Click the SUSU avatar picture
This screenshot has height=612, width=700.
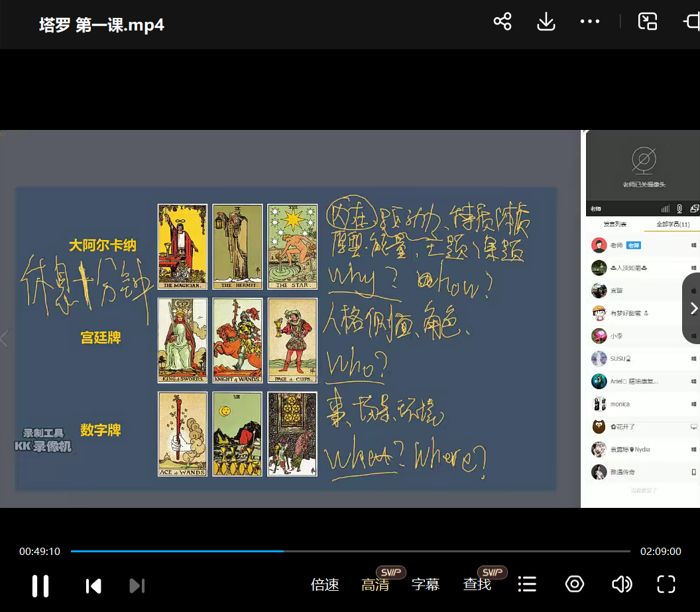(599, 359)
